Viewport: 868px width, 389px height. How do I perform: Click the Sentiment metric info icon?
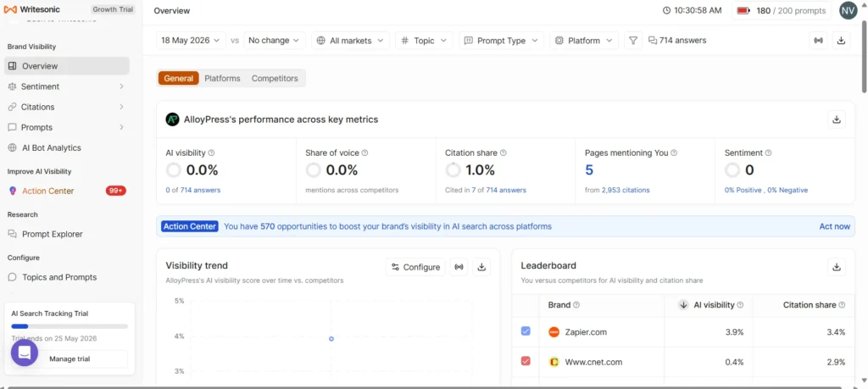[x=768, y=153]
